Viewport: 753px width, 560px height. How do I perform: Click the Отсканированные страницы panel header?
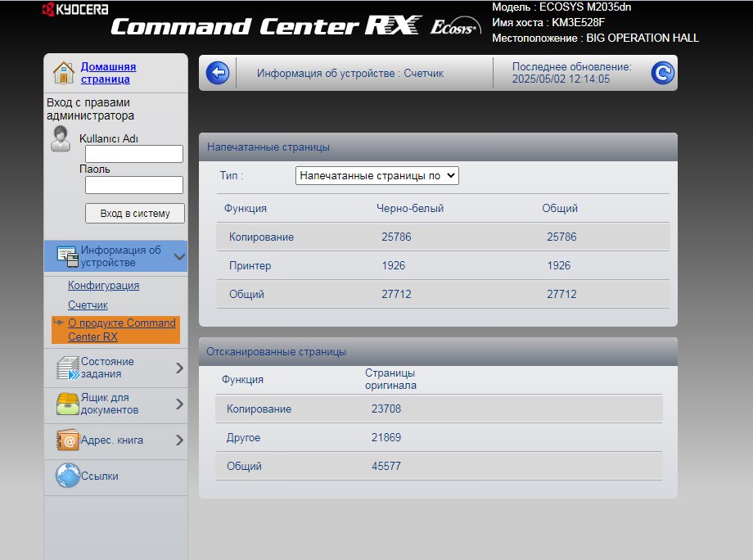click(438, 351)
